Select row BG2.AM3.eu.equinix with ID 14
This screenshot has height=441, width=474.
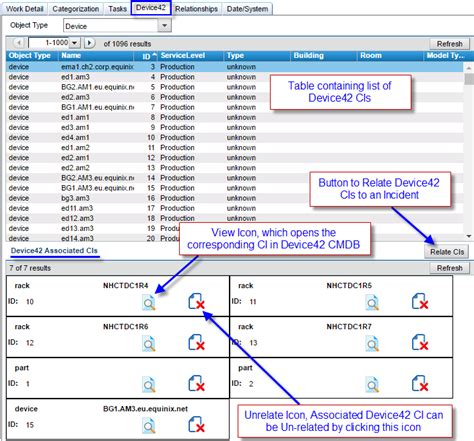click(234, 178)
